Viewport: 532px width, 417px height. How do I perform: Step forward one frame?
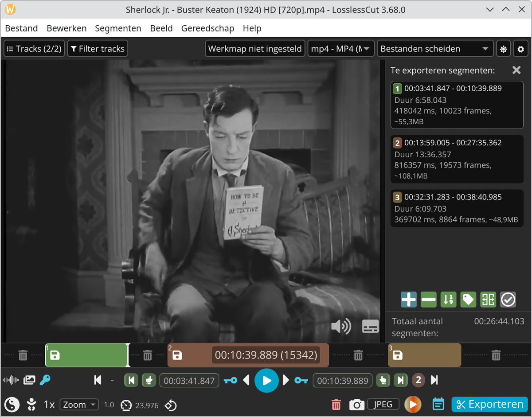point(286,380)
